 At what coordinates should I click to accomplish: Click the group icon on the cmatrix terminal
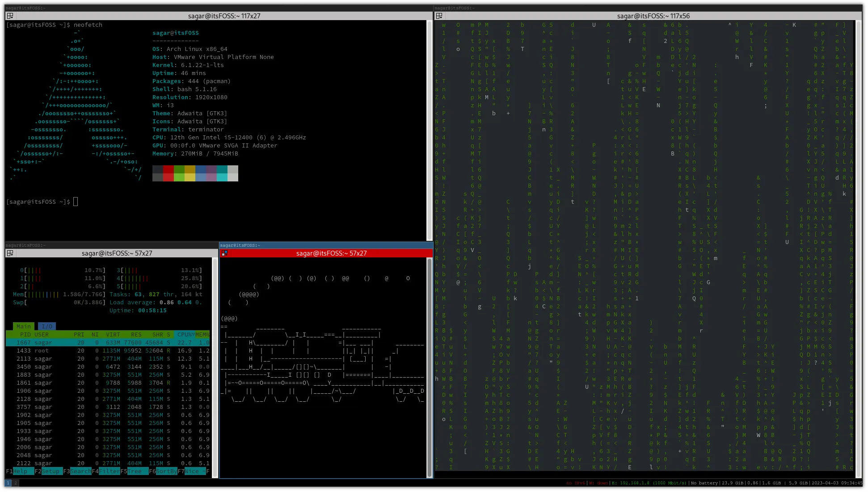[x=439, y=16]
